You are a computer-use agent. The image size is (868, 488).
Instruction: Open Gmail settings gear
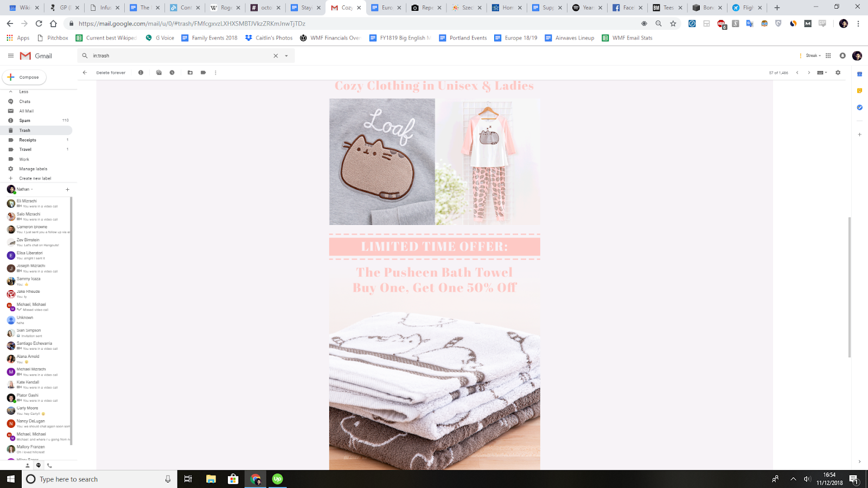coord(838,73)
